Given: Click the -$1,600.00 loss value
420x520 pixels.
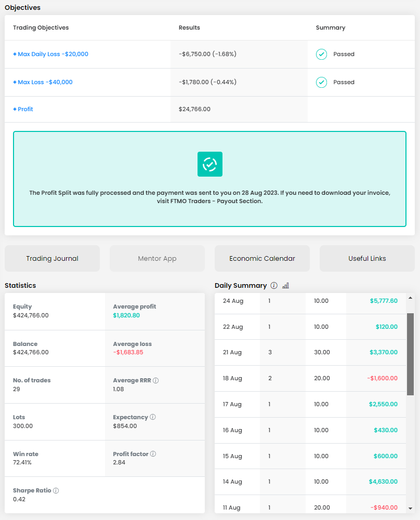Looking at the screenshot, I should pyautogui.click(x=382, y=378).
